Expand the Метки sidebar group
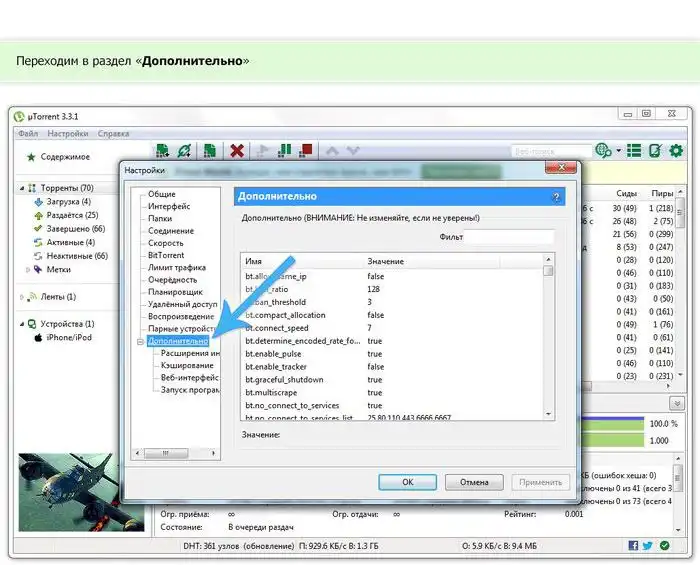700x565 pixels. [26, 269]
